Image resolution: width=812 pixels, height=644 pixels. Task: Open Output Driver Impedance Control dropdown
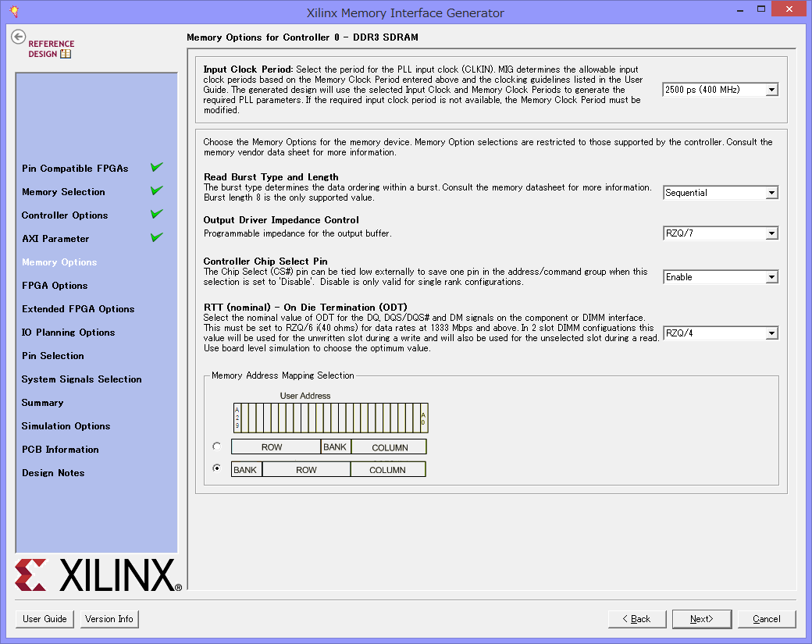(720, 233)
